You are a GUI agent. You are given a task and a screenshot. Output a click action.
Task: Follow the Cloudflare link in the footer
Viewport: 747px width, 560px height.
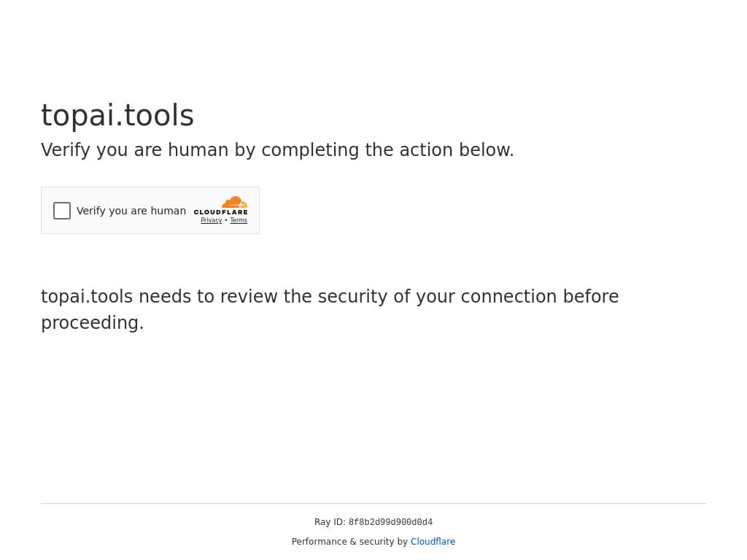(433, 542)
